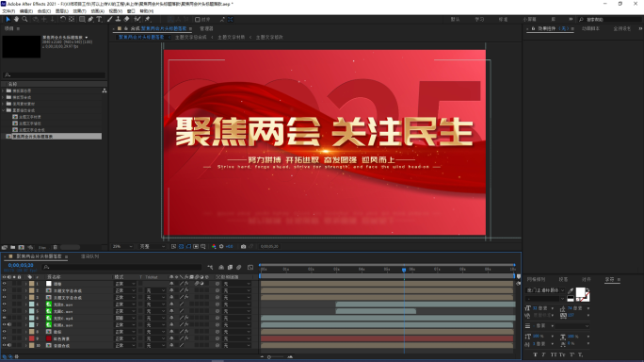Hide layer 4 with its eye icon
Screen dimensions: 644x362
point(4,304)
